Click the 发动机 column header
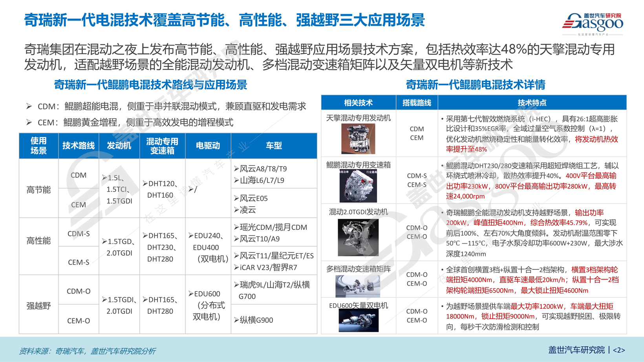The image size is (644, 362). [119, 146]
